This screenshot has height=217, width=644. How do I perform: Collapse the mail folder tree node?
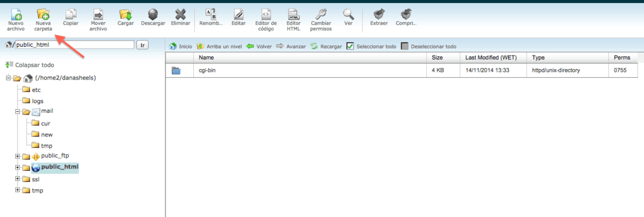(x=17, y=111)
